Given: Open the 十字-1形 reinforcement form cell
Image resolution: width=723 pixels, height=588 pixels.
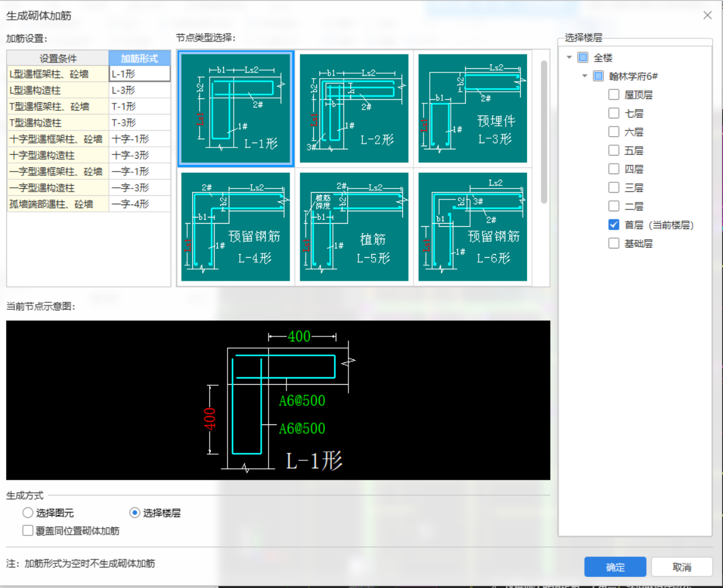Looking at the screenshot, I should click(x=140, y=139).
